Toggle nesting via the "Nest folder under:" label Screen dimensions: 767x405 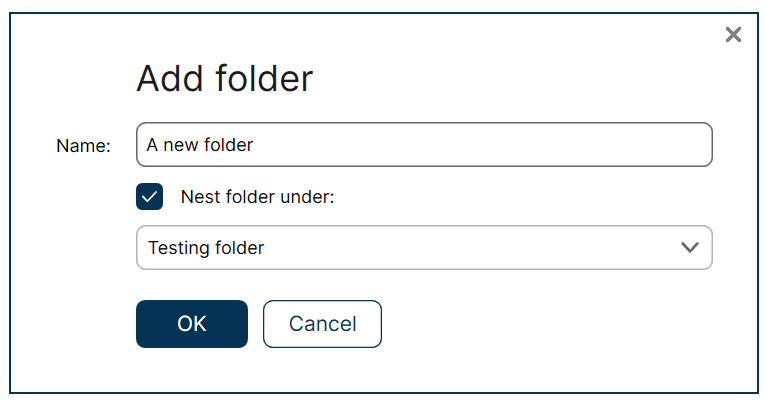(x=257, y=197)
